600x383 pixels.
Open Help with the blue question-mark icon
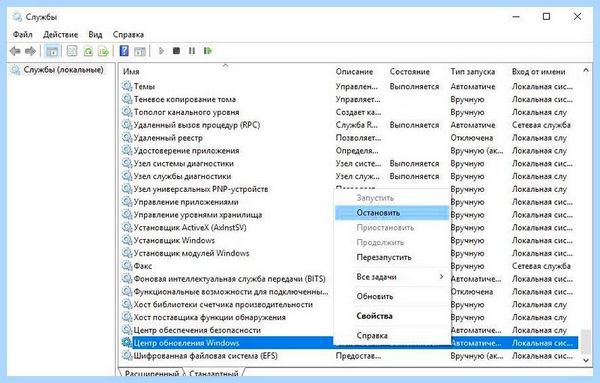click(124, 51)
